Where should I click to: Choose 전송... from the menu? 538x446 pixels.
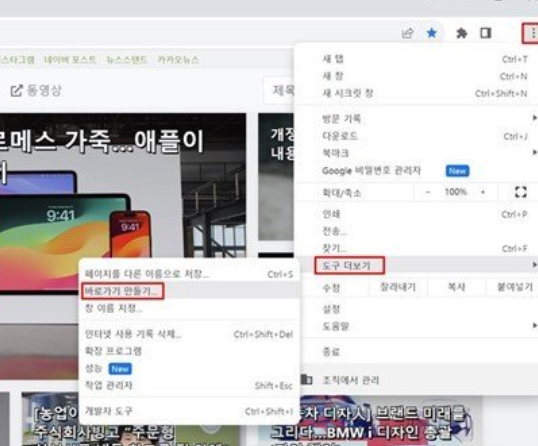[x=416, y=231]
